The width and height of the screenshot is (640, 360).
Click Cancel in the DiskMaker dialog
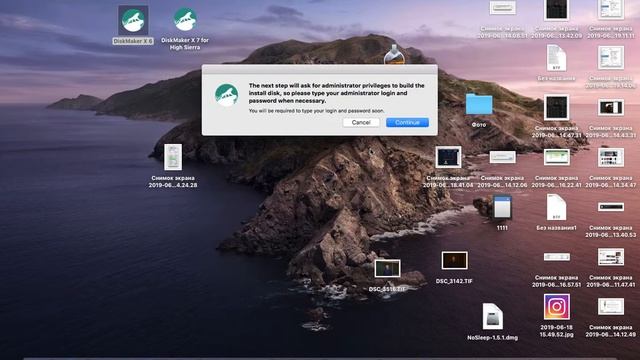click(x=361, y=122)
